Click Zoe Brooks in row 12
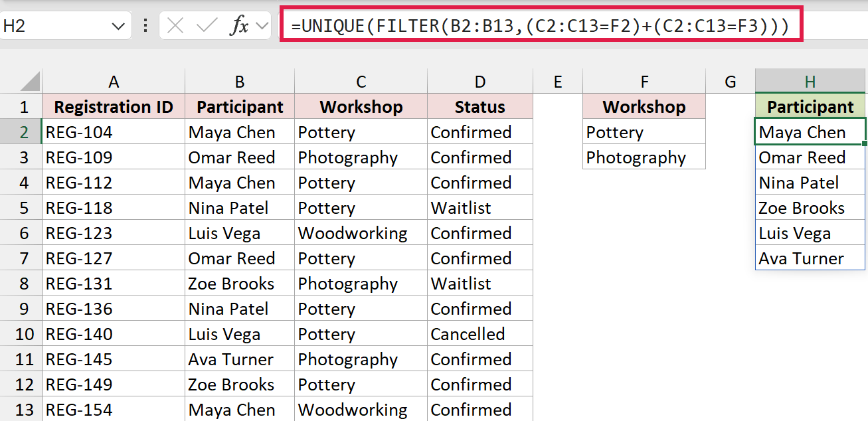 (x=240, y=384)
